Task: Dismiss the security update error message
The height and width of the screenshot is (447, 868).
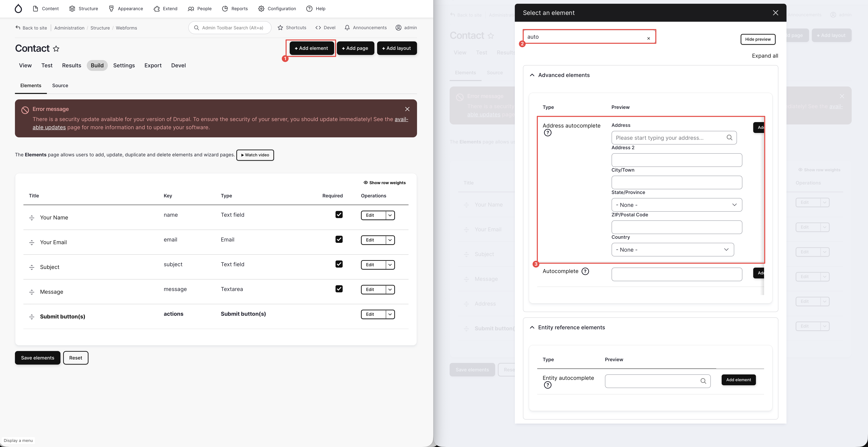Action: (x=407, y=109)
